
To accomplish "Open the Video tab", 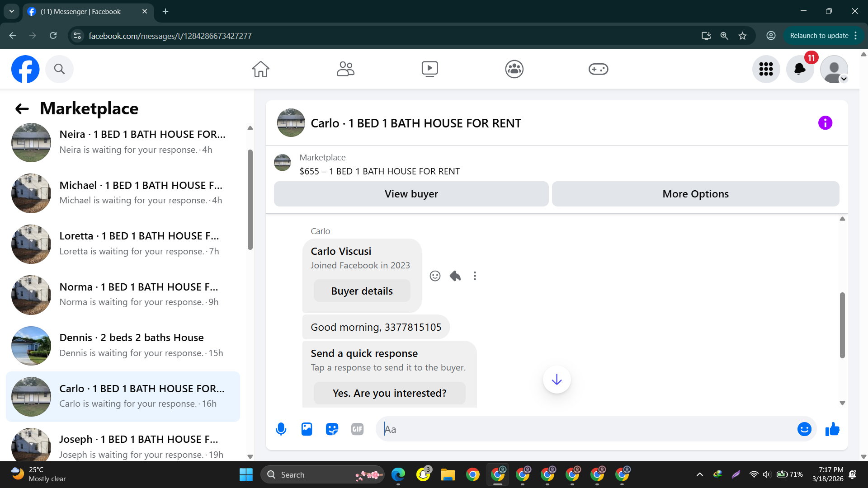I will tap(429, 69).
